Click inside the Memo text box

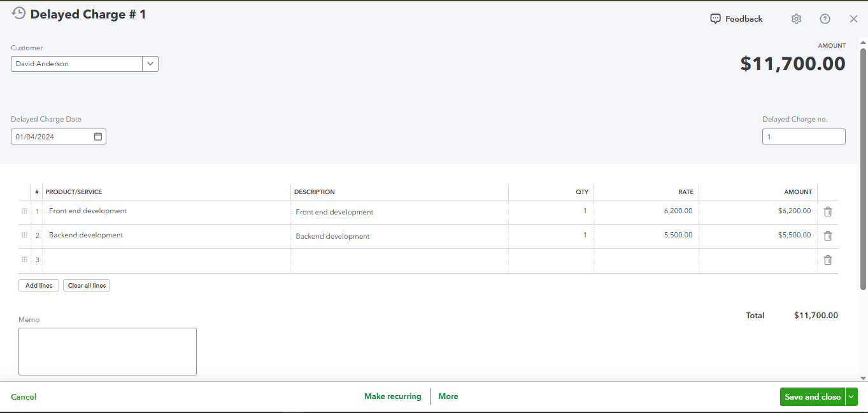108,351
